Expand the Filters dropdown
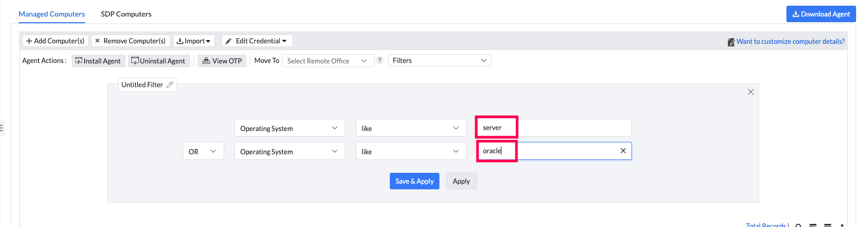The height and width of the screenshot is (227, 868). click(x=439, y=60)
